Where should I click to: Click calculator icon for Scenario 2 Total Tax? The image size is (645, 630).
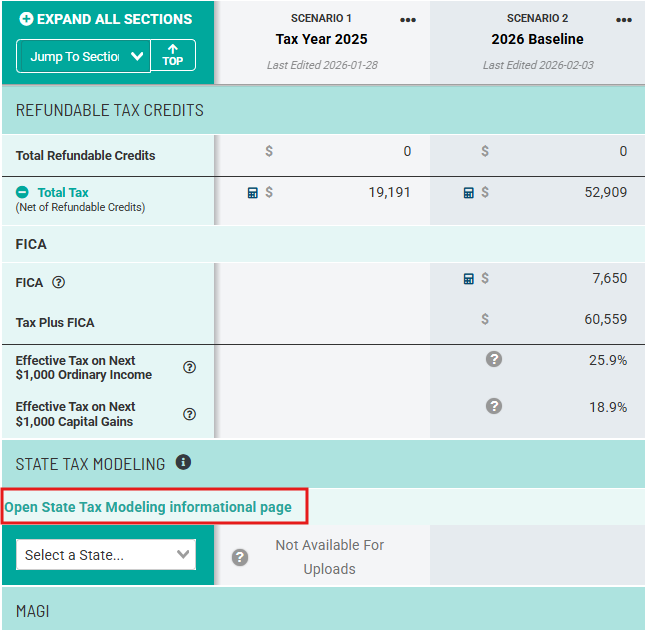click(x=468, y=192)
